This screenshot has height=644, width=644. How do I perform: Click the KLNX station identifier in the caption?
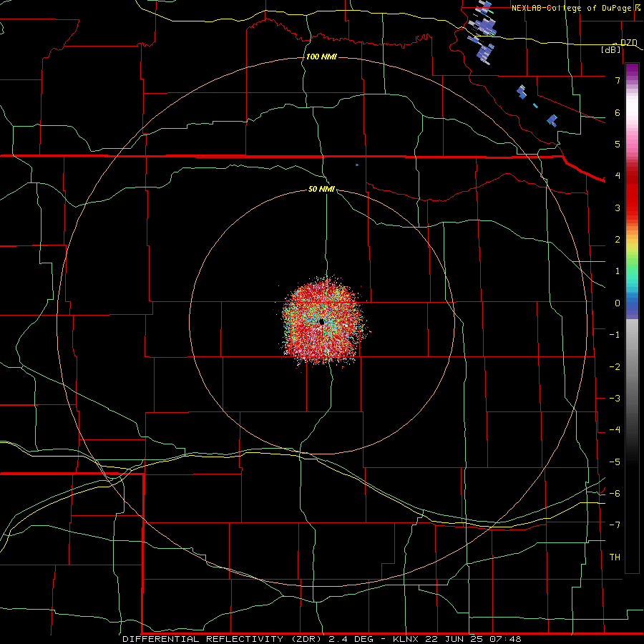tap(406, 639)
